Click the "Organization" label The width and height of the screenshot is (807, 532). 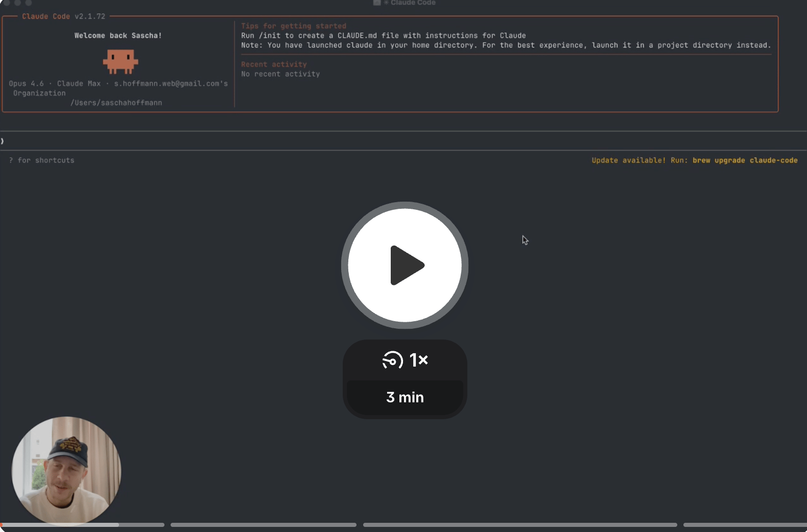(x=39, y=93)
